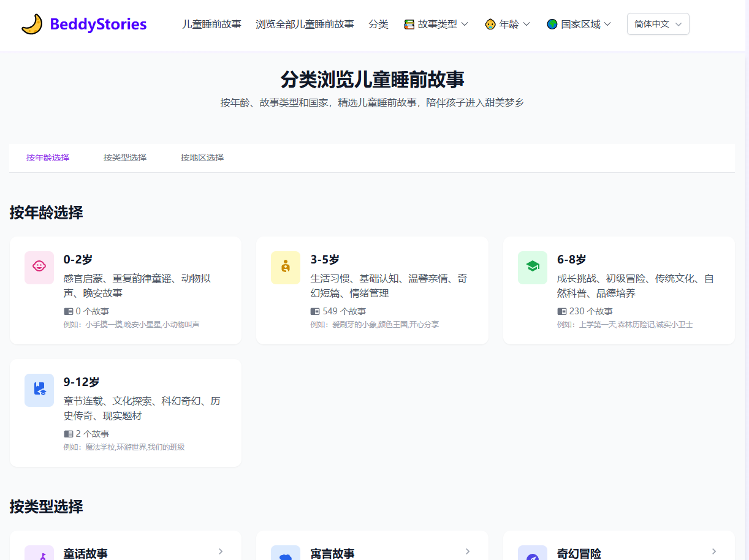The width and height of the screenshot is (749, 560).
Task: Open the 简体中文 language selector
Action: point(658,25)
